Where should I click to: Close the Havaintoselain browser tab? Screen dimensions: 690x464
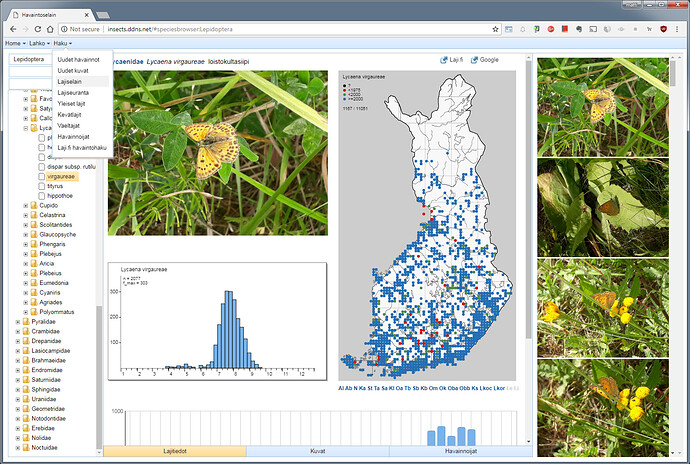point(87,15)
